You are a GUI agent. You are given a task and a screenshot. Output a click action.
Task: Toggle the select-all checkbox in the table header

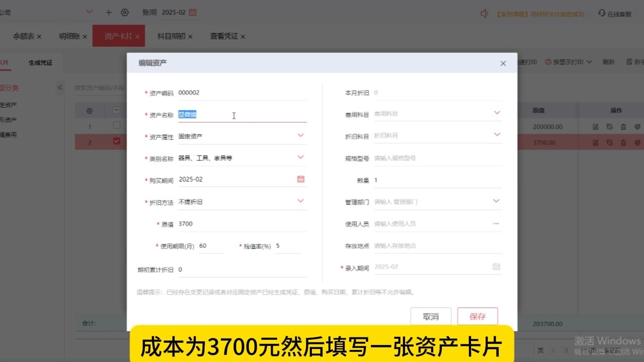click(x=116, y=110)
